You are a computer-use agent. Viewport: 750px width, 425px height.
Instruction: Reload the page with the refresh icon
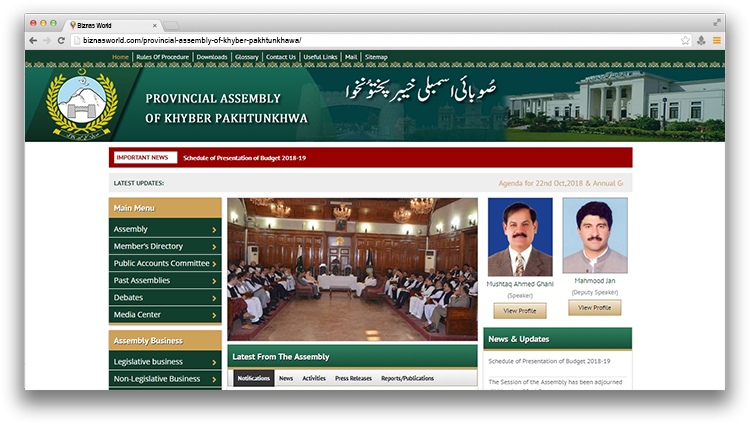tap(61, 40)
